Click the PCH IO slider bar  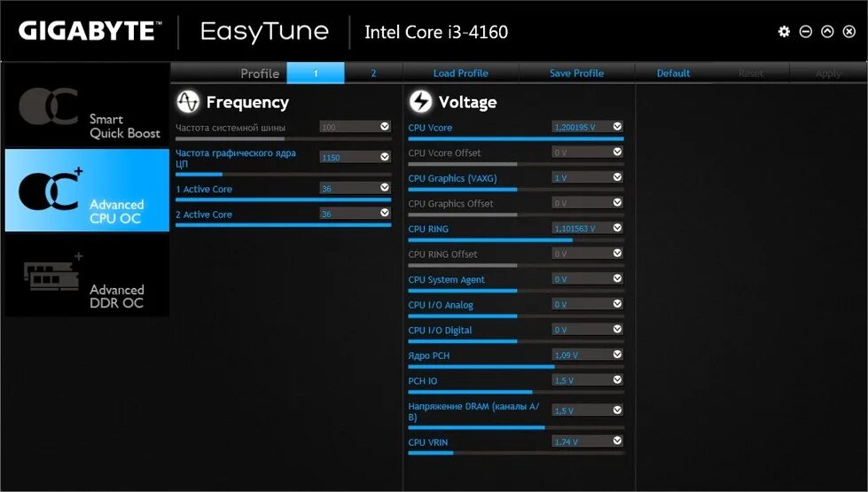[x=516, y=392]
